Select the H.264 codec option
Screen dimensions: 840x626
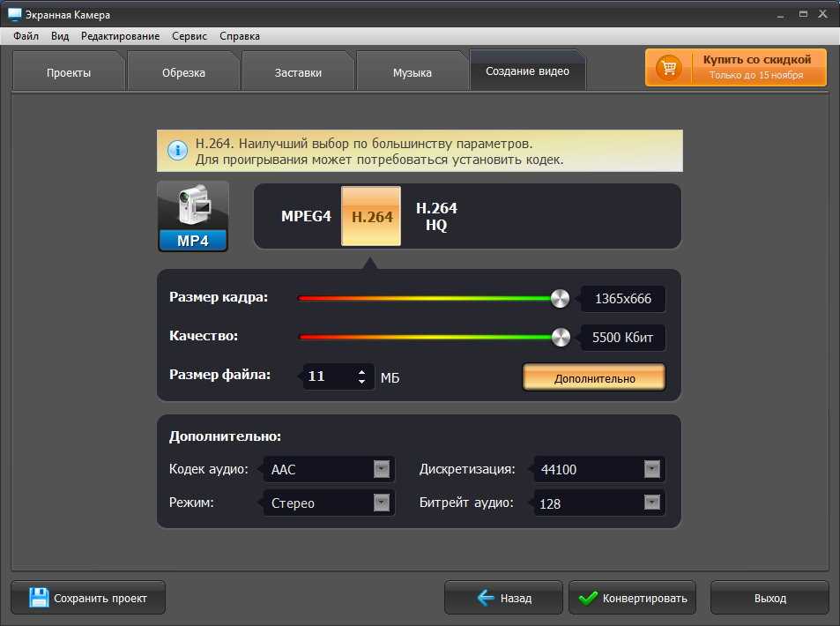click(371, 216)
